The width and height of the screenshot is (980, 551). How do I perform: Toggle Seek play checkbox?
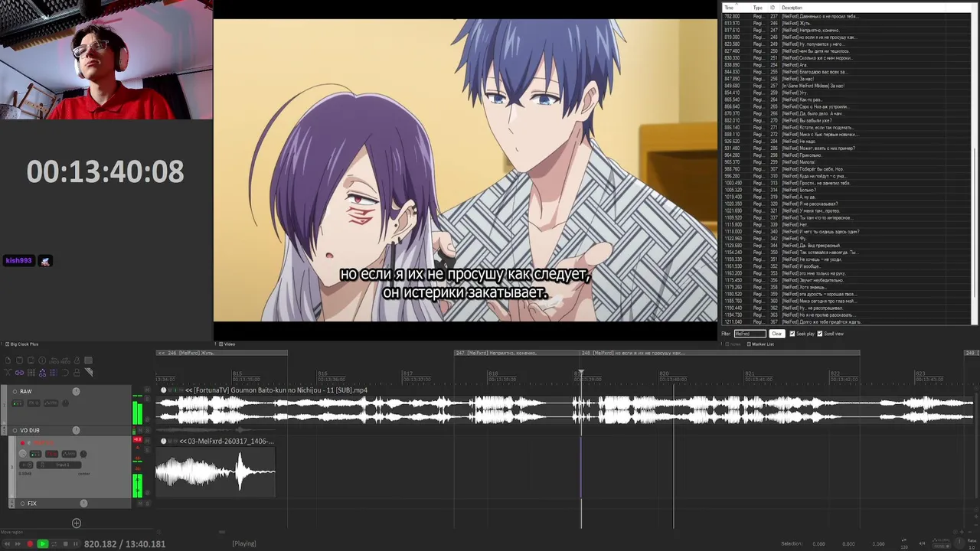click(x=792, y=334)
